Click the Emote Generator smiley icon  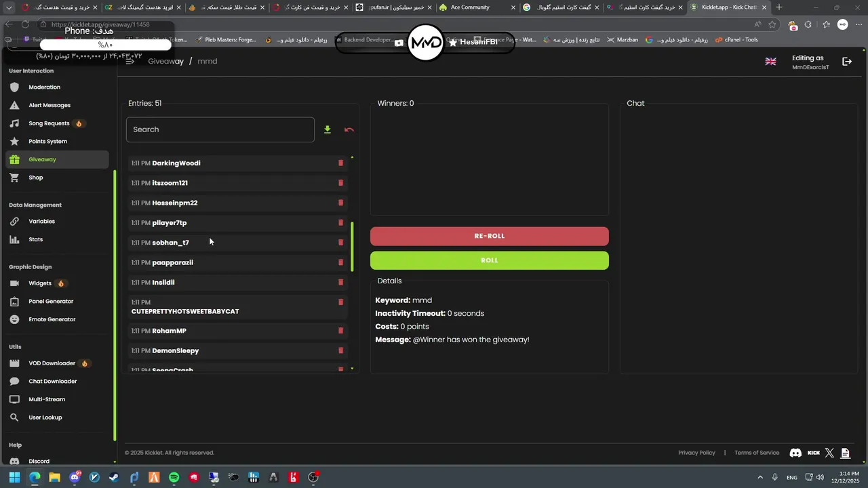coord(14,319)
